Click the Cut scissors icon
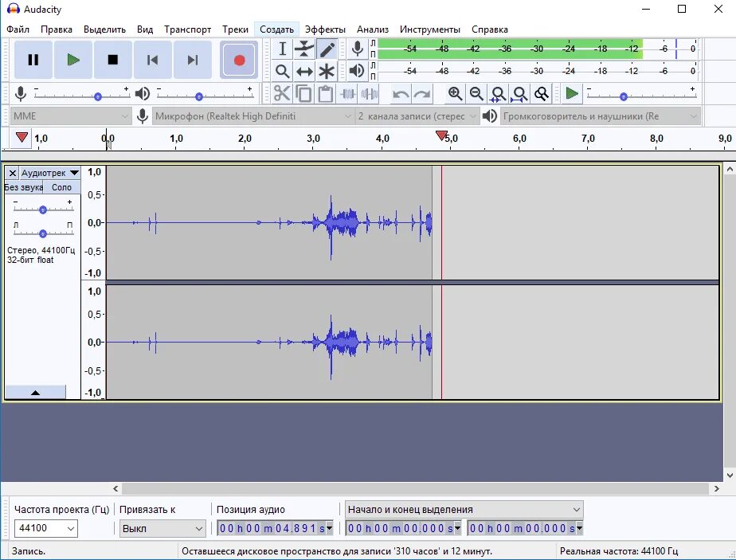Viewport: 736px width, 560px height. pos(282,93)
